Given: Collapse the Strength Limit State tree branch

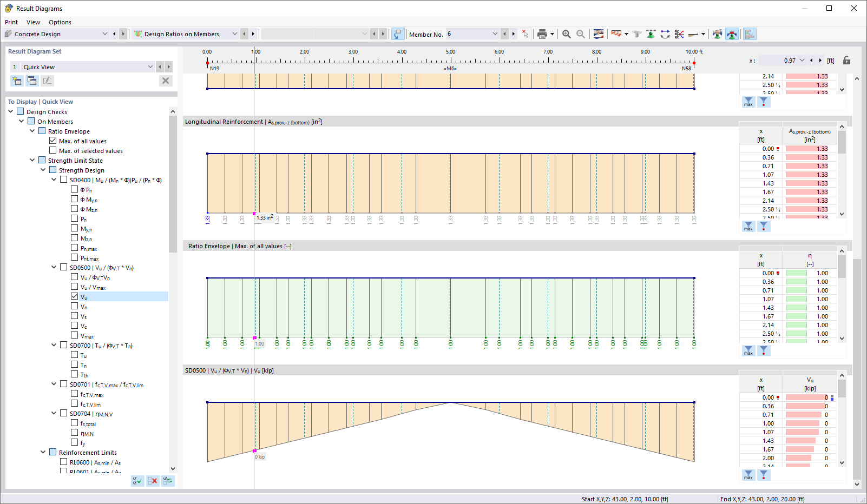Looking at the screenshot, I should click(x=32, y=160).
